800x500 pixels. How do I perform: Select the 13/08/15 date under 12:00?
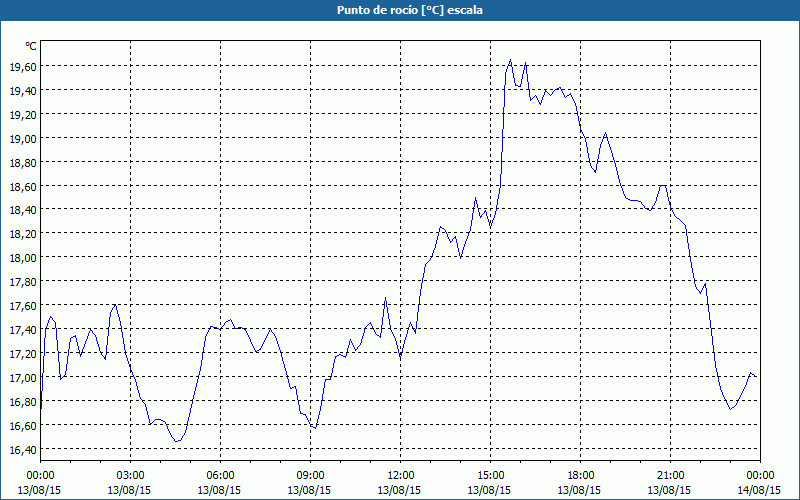(399, 490)
